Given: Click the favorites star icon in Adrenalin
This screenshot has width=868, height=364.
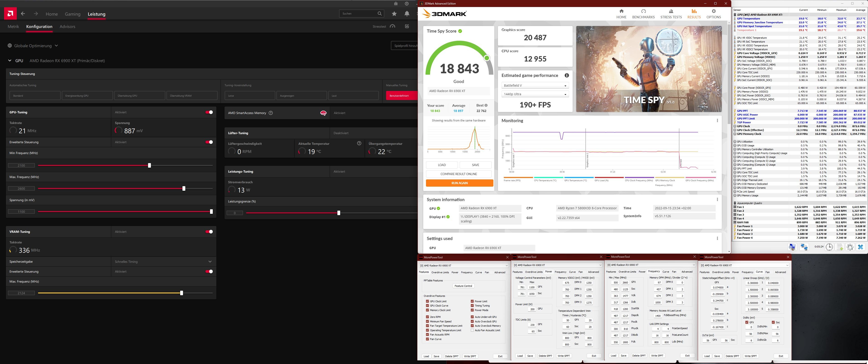Looking at the screenshot, I should (394, 14).
